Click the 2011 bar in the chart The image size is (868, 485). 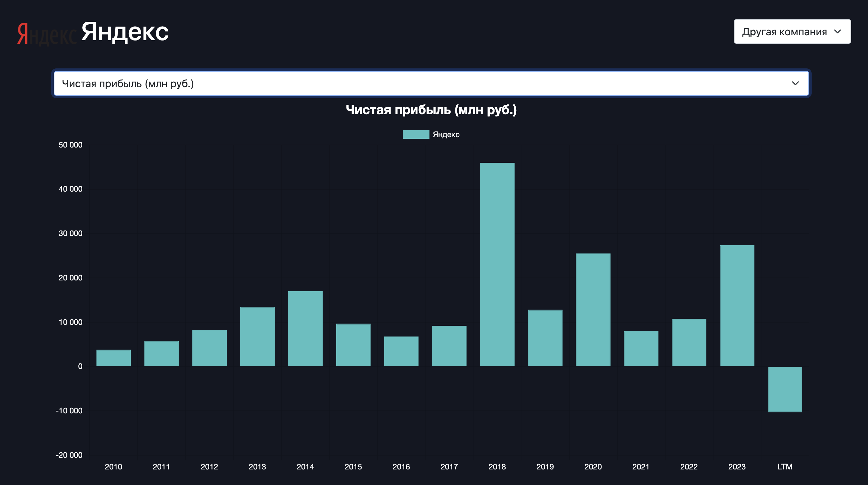click(161, 353)
